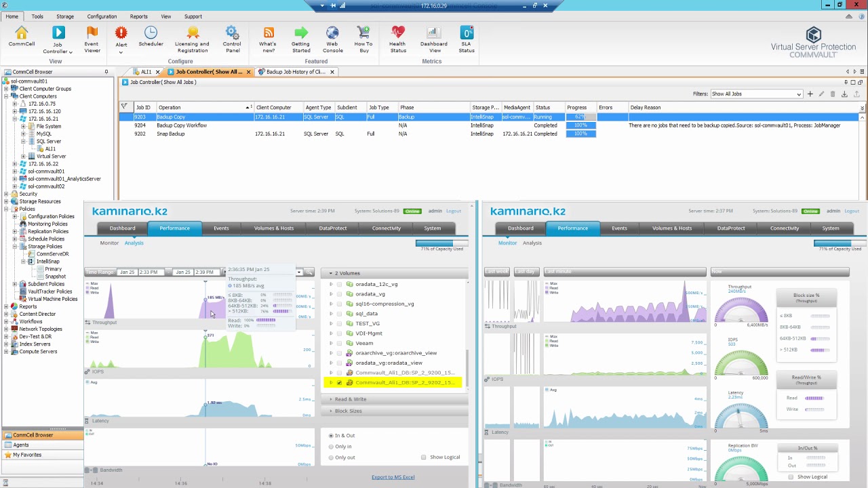The image size is (868, 488).
Task: Click the magnifier icon next to Time Range
Action: pos(309,272)
